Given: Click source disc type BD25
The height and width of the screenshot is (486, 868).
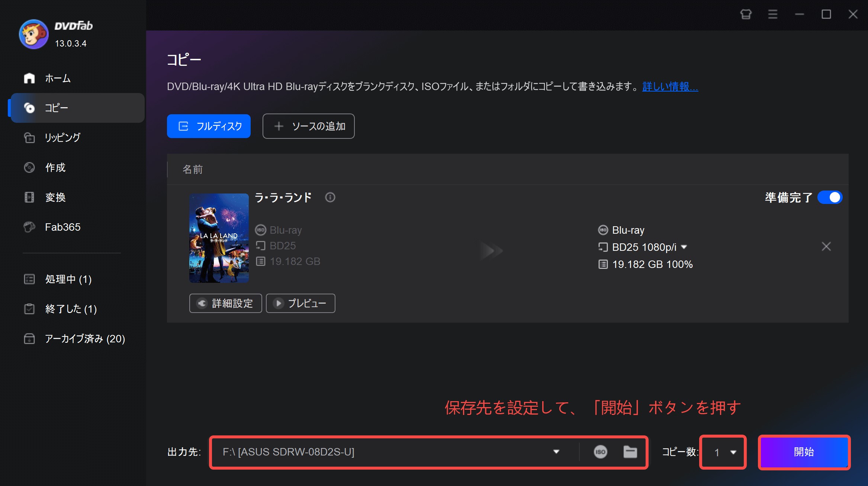Looking at the screenshot, I should click(283, 246).
